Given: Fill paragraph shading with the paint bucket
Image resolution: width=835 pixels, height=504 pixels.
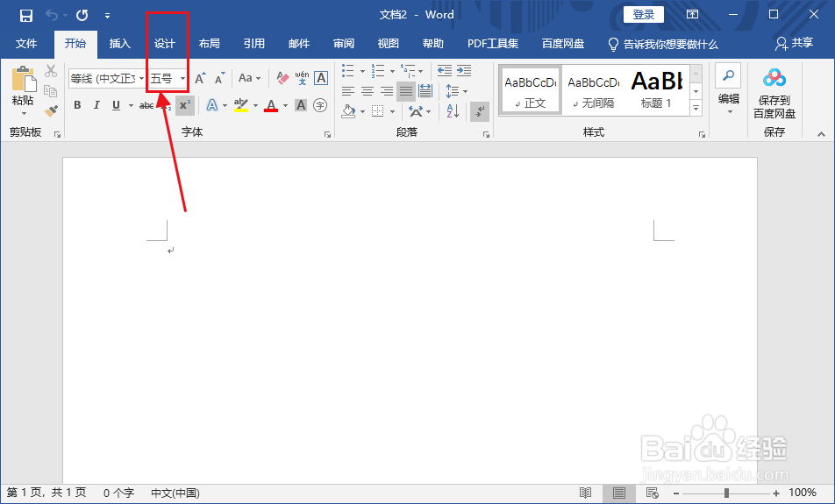Looking at the screenshot, I should pos(348,111).
